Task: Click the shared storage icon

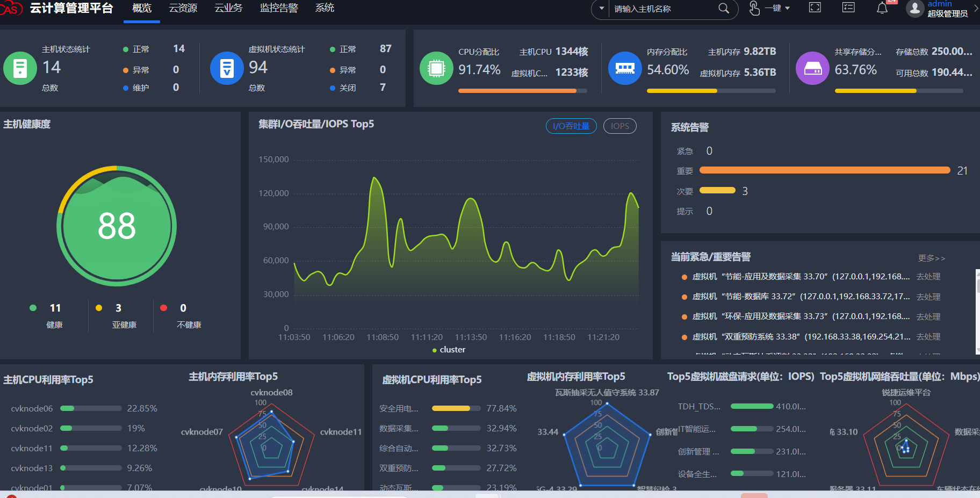Action: click(x=812, y=68)
